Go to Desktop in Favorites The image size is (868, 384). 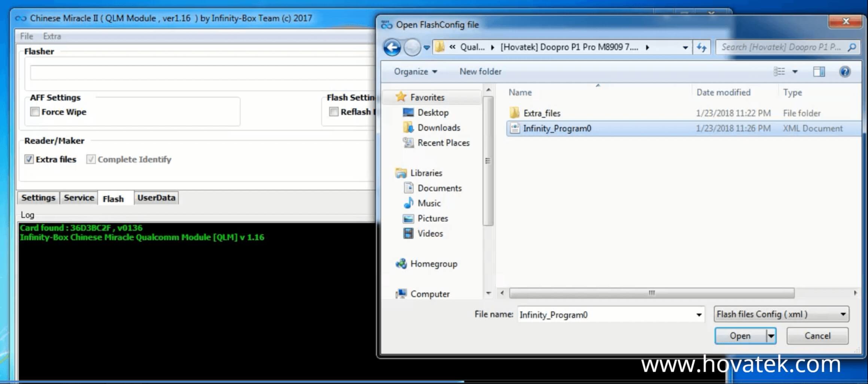(433, 113)
